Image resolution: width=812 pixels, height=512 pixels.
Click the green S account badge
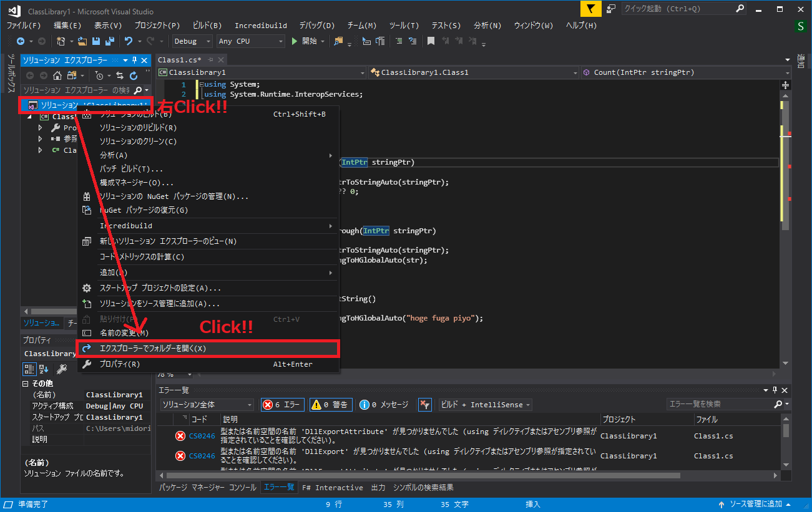[801, 26]
